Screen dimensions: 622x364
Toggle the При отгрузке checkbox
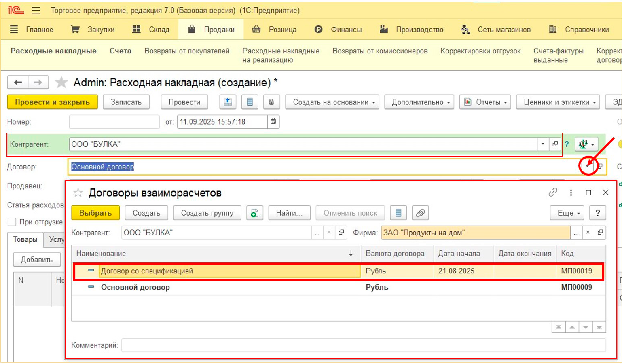[x=12, y=222]
